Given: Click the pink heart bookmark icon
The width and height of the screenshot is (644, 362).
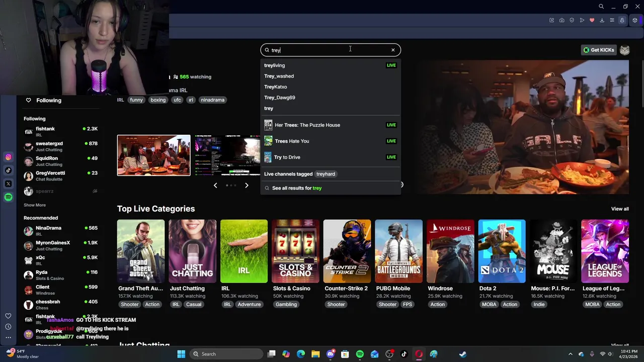Looking at the screenshot, I should pyautogui.click(x=592, y=20).
